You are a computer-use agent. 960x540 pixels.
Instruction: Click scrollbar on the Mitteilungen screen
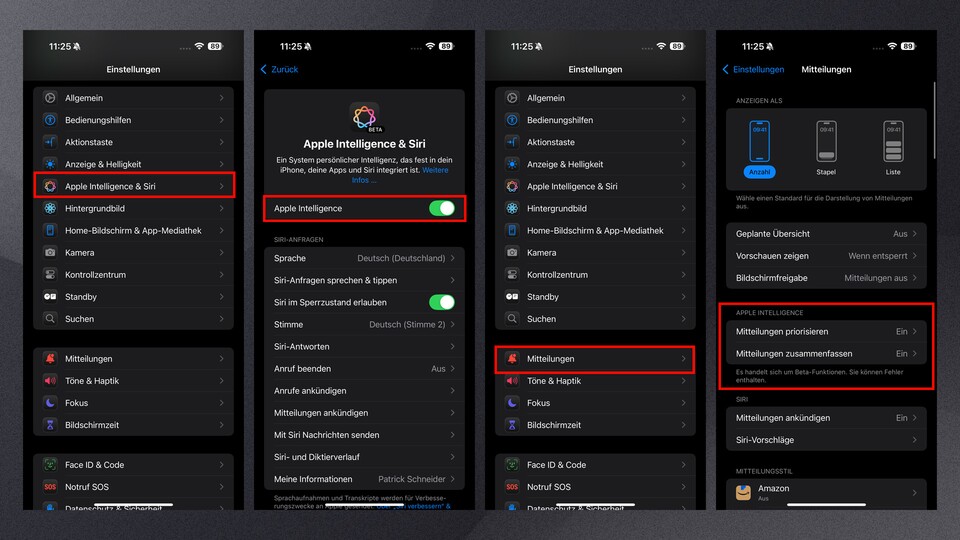[934, 120]
